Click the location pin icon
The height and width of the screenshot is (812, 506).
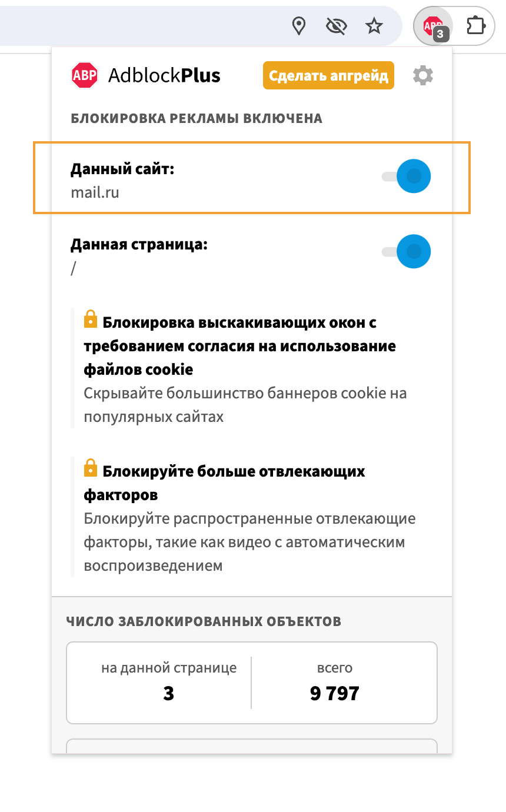point(299,26)
